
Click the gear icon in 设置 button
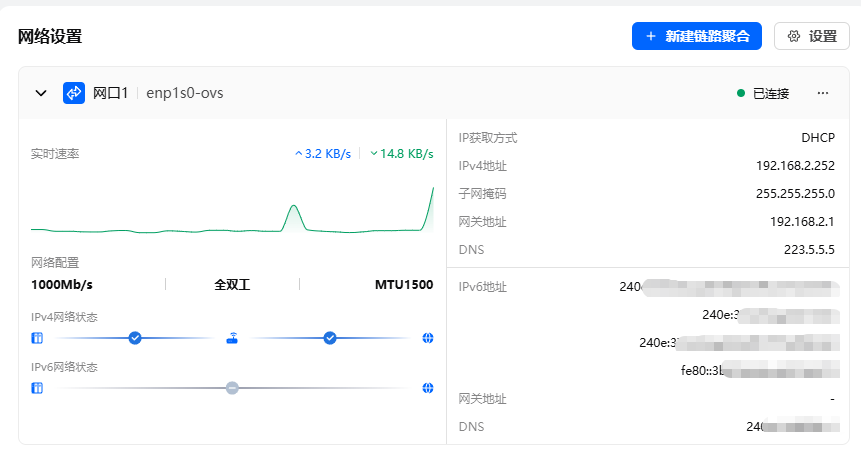tap(794, 36)
